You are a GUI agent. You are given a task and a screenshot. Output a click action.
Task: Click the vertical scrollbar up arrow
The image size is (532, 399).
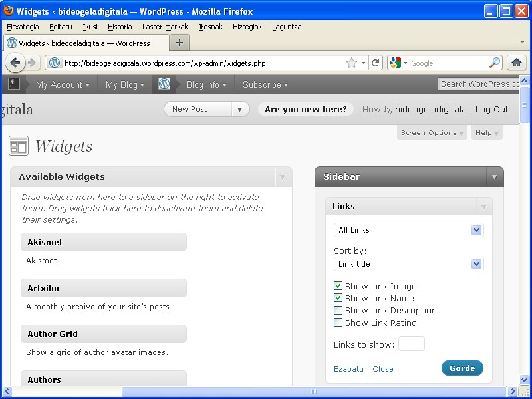(524, 80)
